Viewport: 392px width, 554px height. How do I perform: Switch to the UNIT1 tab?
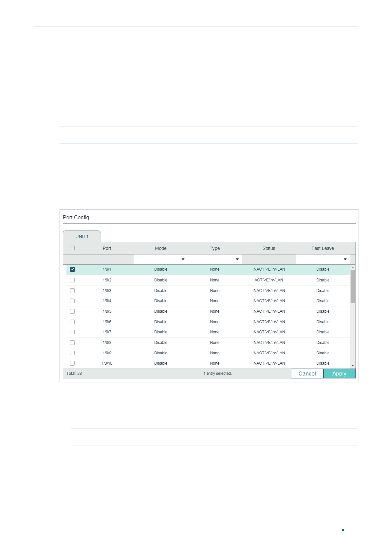[x=82, y=236]
